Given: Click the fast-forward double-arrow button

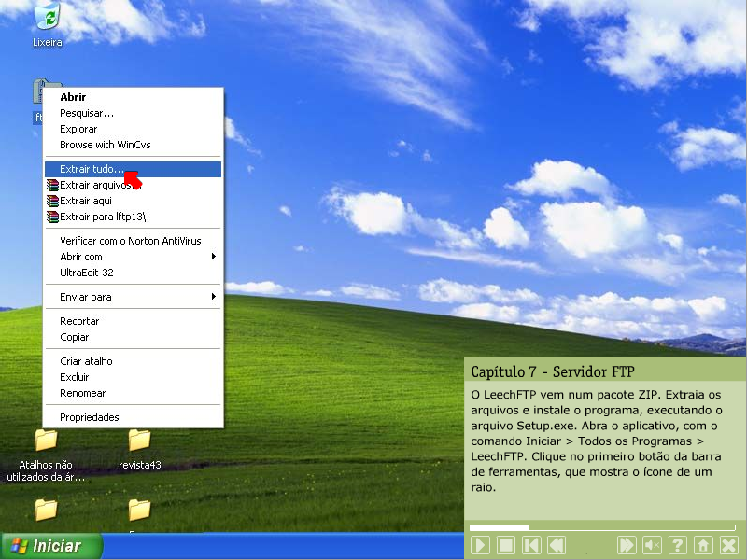Looking at the screenshot, I should click(627, 545).
